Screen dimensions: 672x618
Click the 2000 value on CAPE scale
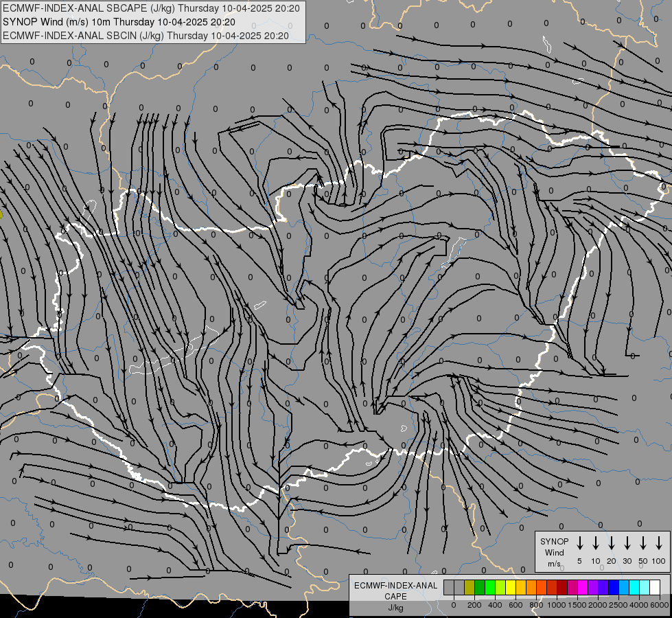tap(598, 605)
